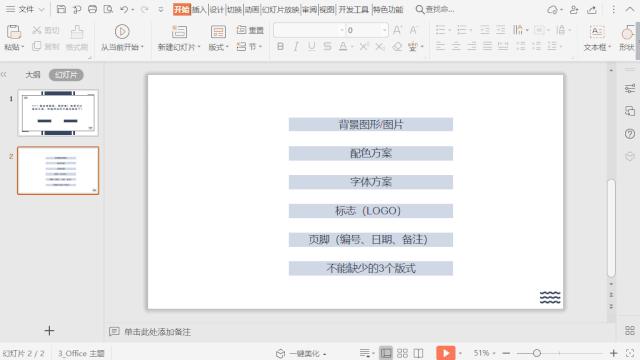Image resolution: width=640 pixels, height=360 pixels.
Task: Open the 审阅 ribbon tab
Action: [309, 9]
